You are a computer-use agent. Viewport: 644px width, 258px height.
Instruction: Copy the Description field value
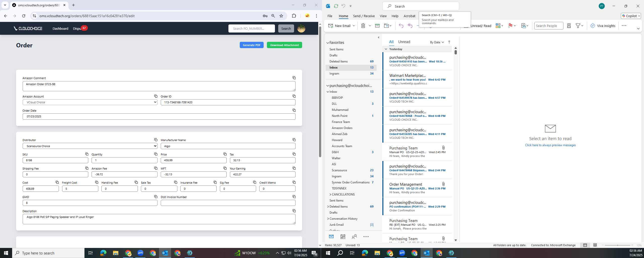[294, 211]
